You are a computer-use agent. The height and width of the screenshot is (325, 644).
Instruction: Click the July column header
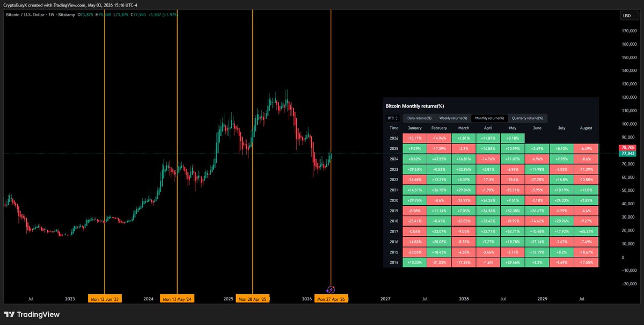(x=561, y=128)
